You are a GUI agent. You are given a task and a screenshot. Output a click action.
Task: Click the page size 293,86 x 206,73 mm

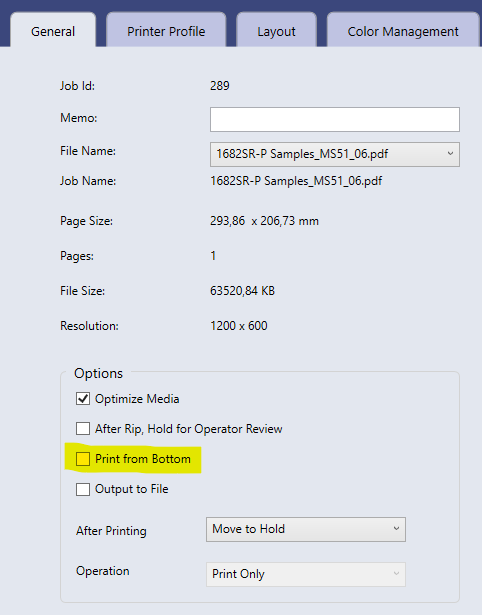264,221
